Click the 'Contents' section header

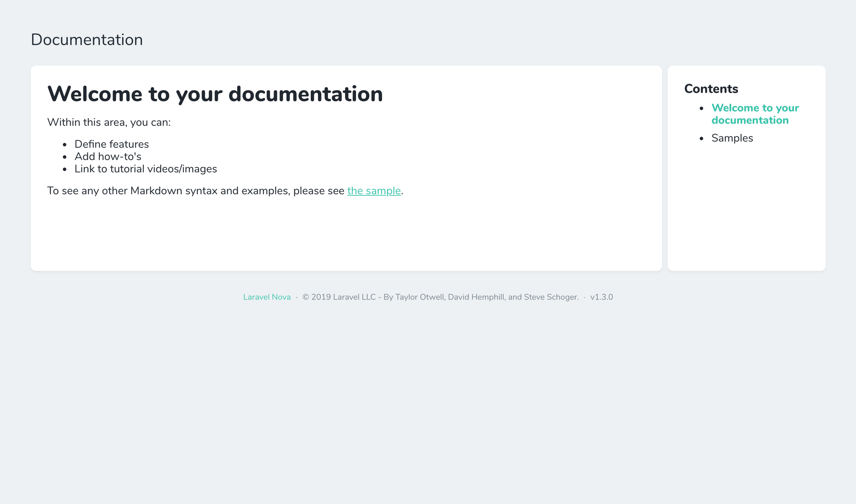(711, 89)
